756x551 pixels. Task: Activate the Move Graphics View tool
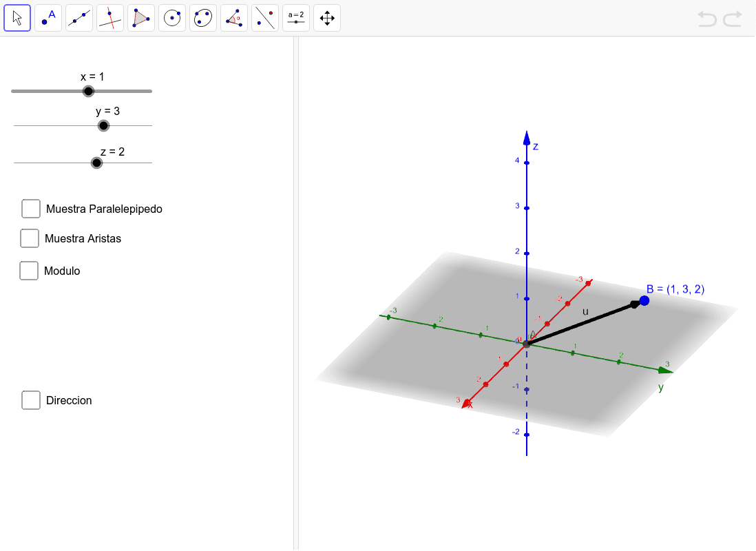point(327,18)
